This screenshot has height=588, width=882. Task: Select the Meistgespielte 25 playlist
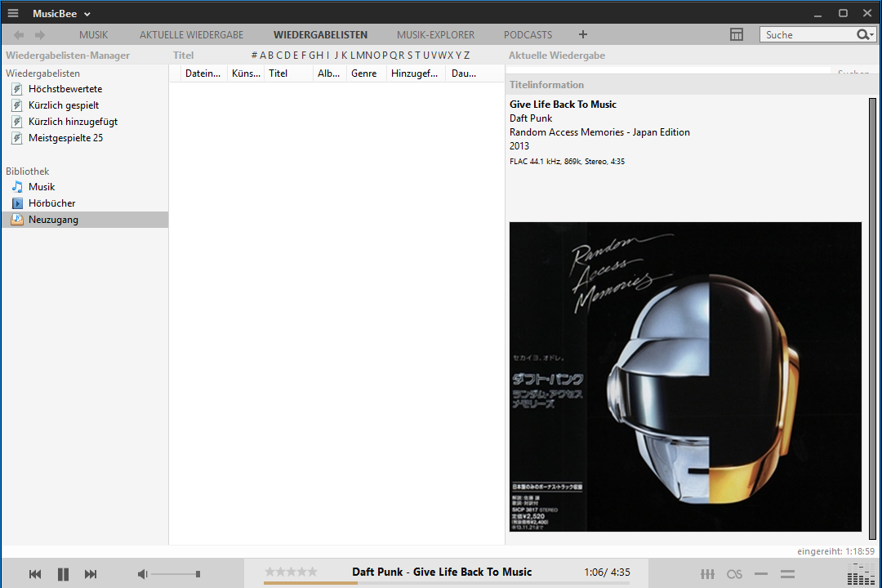pyautogui.click(x=66, y=138)
